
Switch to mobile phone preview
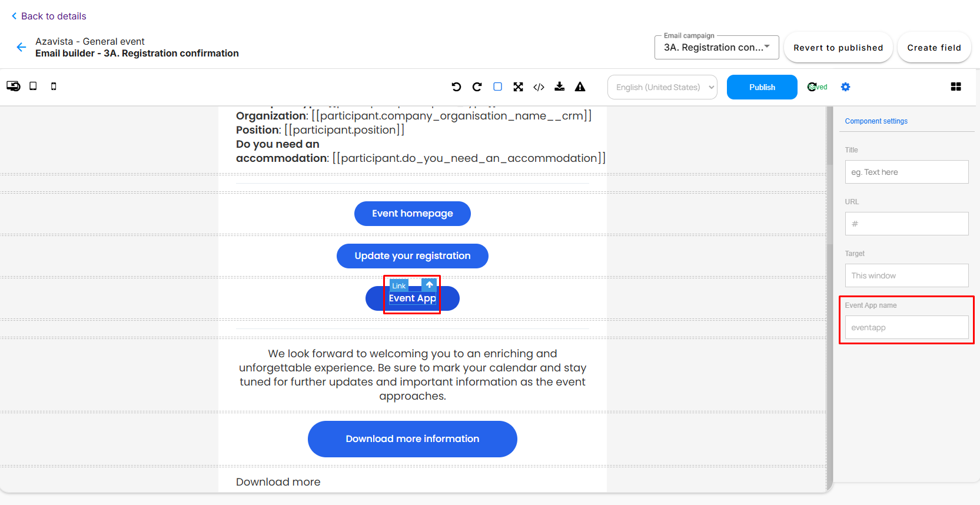(x=54, y=87)
